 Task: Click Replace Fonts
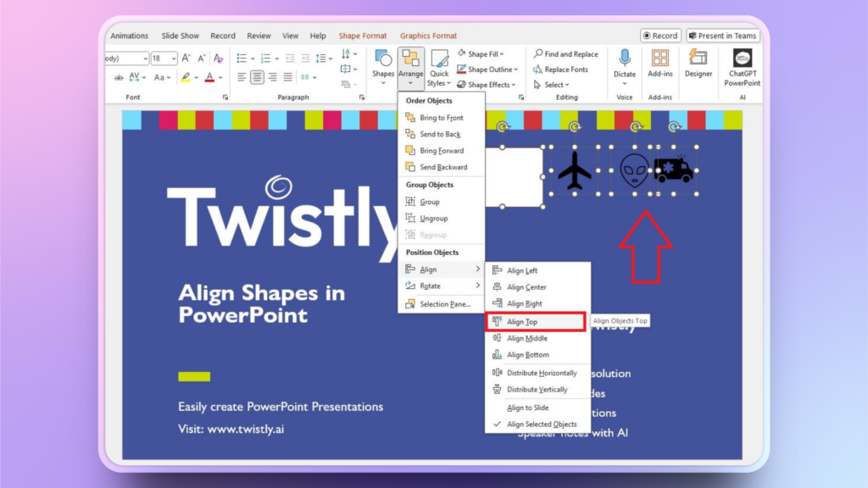pos(561,69)
